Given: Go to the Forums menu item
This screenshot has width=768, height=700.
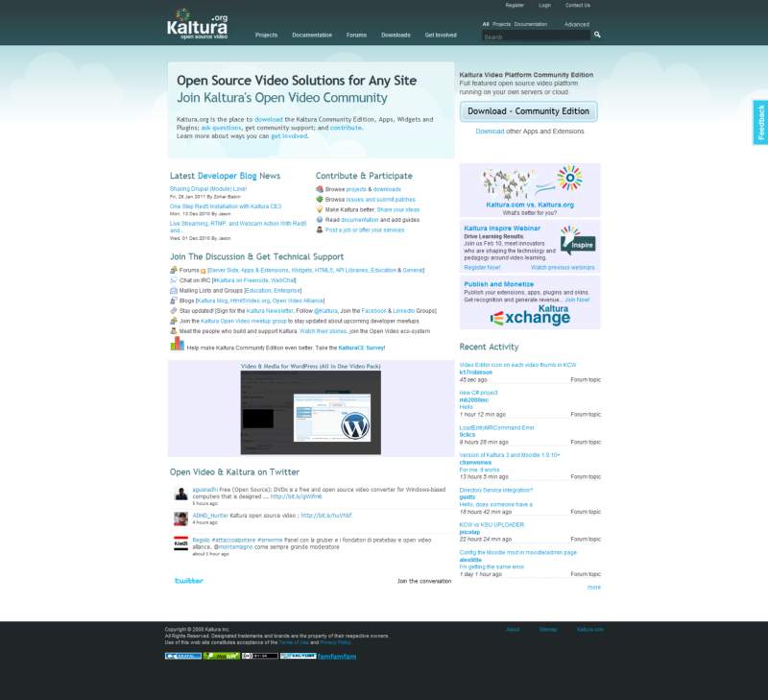Looking at the screenshot, I should click(x=356, y=36).
